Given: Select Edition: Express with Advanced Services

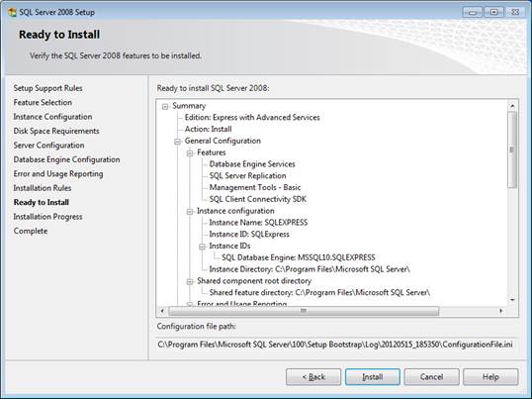Looking at the screenshot, I should [x=252, y=118].
